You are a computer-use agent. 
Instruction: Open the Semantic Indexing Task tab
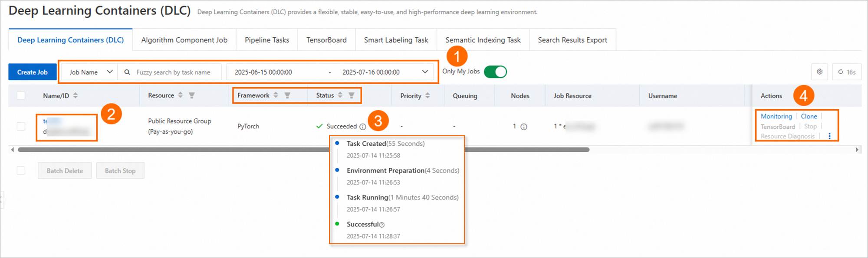(483, 40)
